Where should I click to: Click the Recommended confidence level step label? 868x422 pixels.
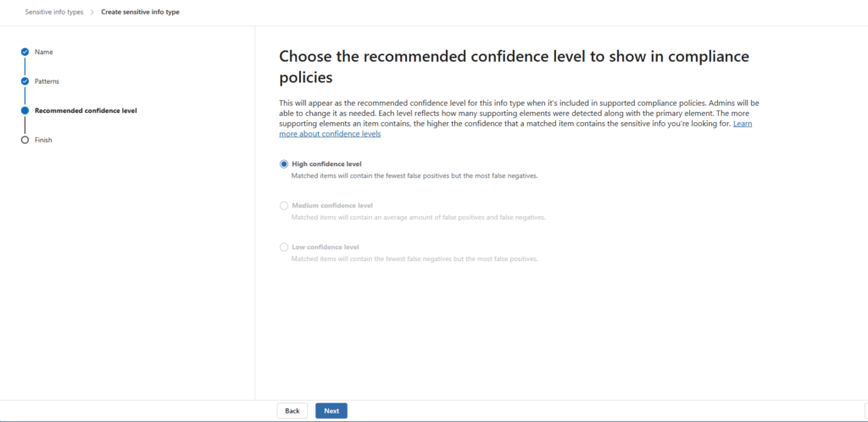(x=86, y=110)
